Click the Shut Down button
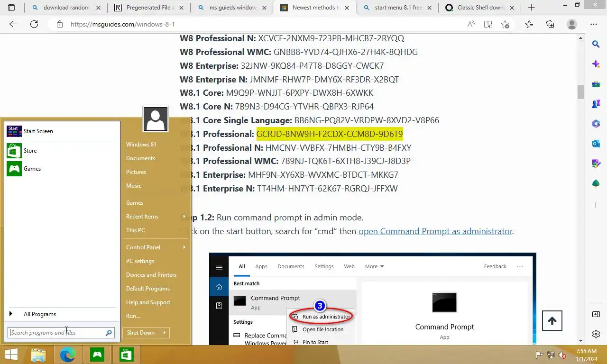Viewport: 607px width, 364px height. 141,333
